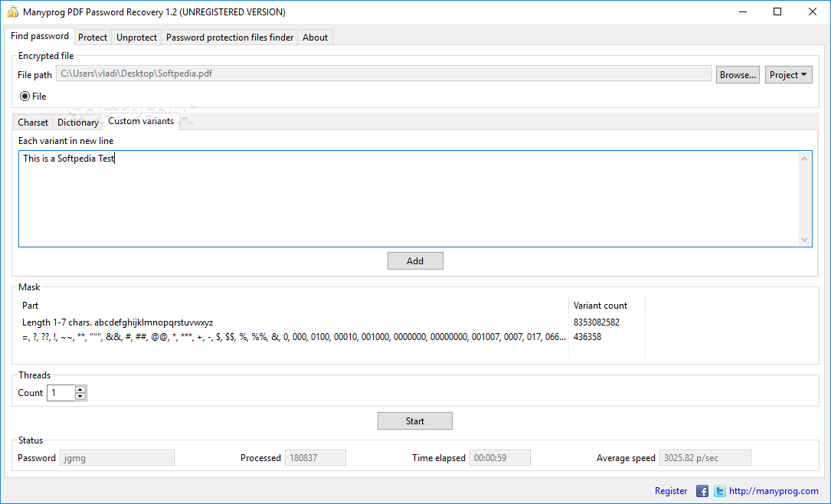Screen dimensions: 831x504
Task: Open the Twitter icon link
Action: pyautogui.click(x=719, y=491)
